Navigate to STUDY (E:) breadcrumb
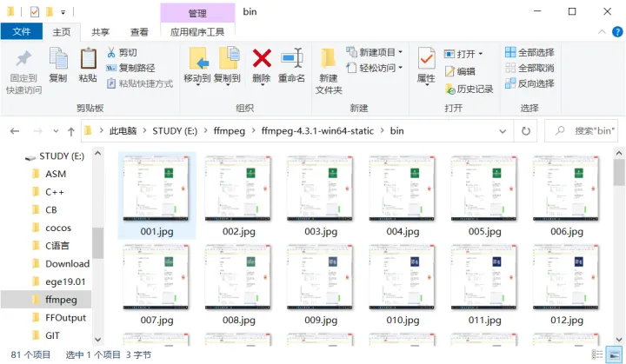The image size is (626, 364). point(175,131)
